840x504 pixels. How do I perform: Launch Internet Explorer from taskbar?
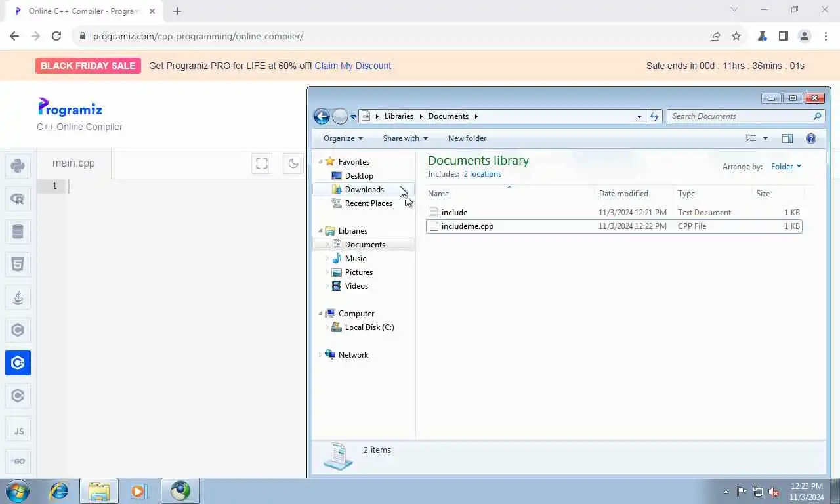(x=59, y=491)
